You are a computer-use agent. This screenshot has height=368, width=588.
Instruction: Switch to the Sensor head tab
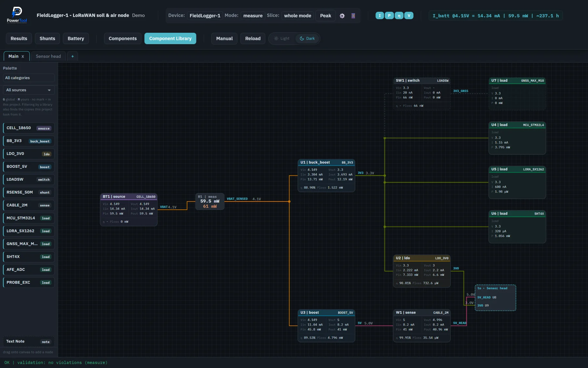[x=48, y=56]
